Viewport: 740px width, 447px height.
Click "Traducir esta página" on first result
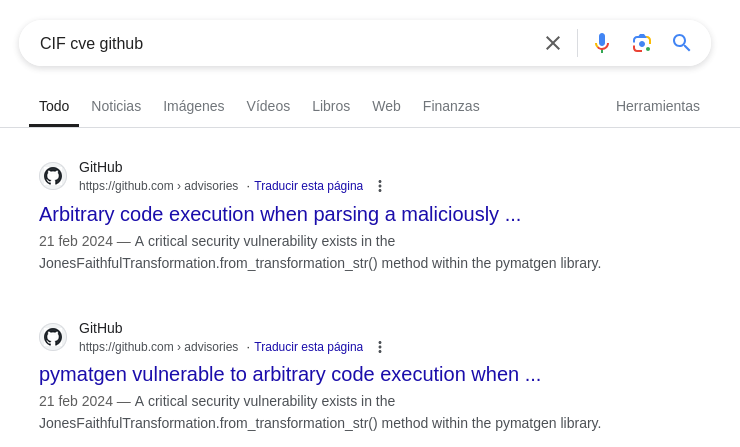click(308, 186)
